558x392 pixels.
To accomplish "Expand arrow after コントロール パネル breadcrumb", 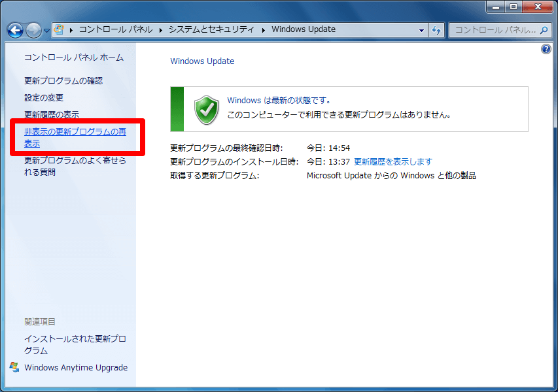I will coord(160,30).
